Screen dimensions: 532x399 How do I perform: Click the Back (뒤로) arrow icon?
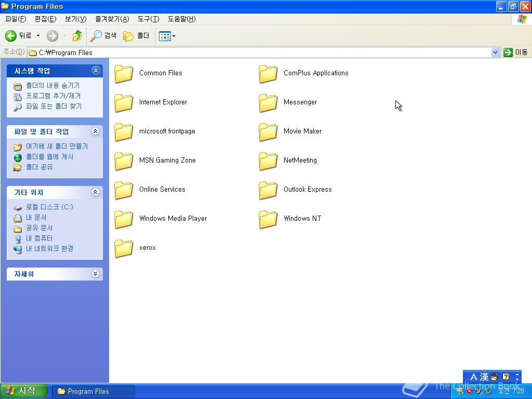coord(10,36)
